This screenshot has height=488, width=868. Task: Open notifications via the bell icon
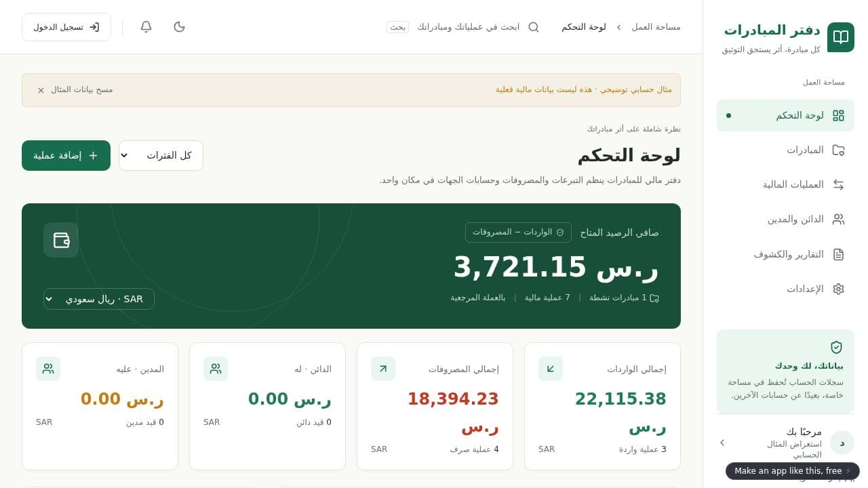(146, 27)
